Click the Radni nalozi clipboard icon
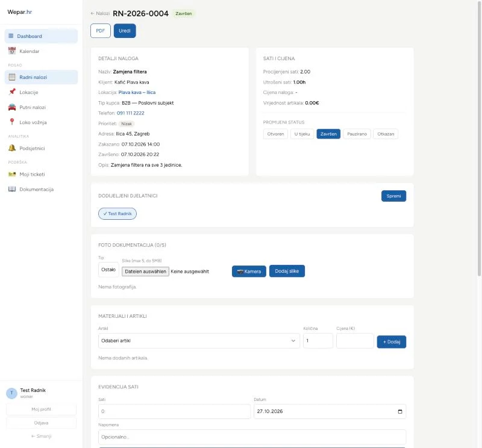Viewport: 482px width, 448px height. [12, 77]
